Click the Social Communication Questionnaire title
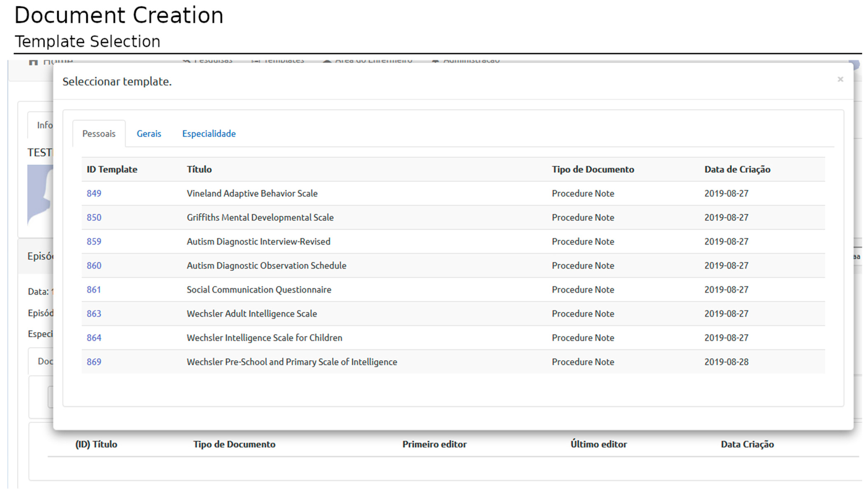Image resolution: width=868 pixels, height=495 pixels. point(259,290)
